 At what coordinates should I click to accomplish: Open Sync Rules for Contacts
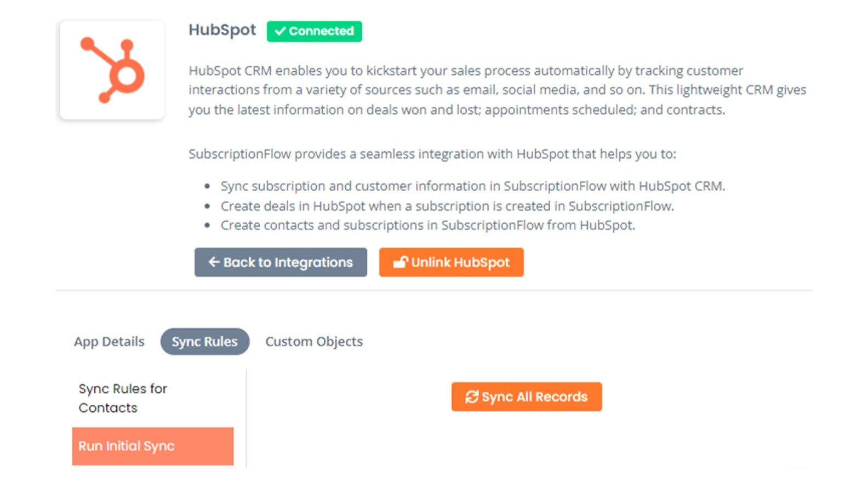point(122,398)
